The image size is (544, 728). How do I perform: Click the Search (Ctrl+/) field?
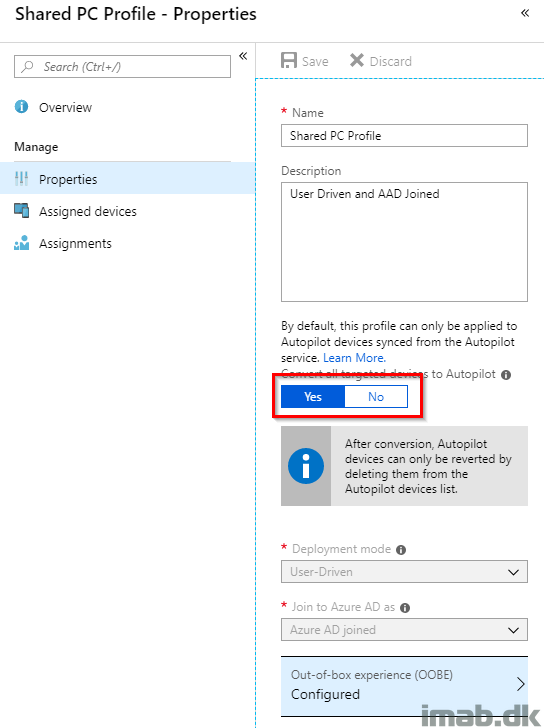(x=123, y=66)
